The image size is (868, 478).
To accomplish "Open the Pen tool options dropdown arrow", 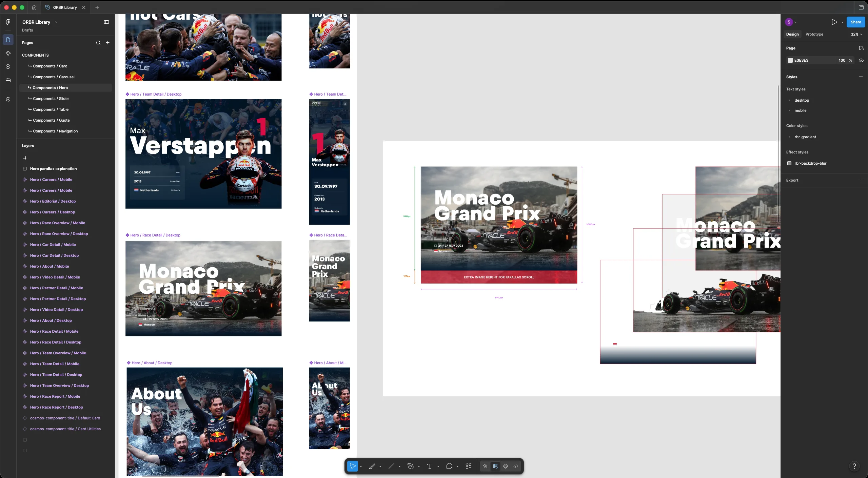I will [419, 466].
